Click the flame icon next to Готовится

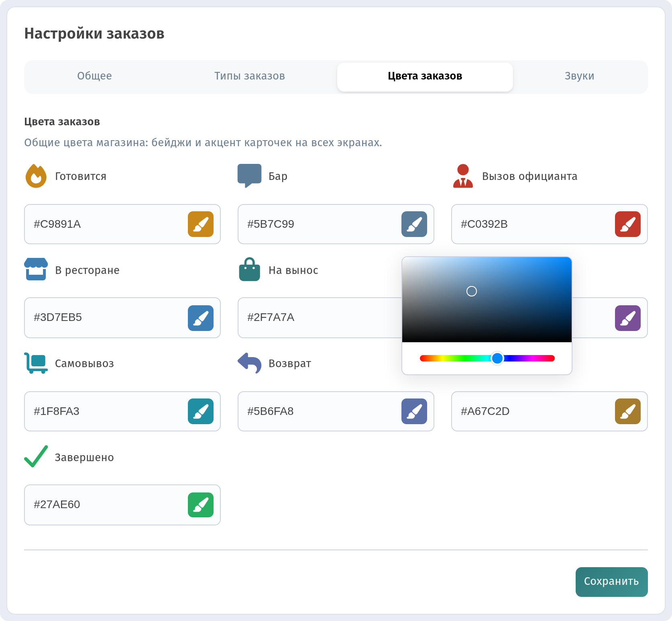pos(36,176)
